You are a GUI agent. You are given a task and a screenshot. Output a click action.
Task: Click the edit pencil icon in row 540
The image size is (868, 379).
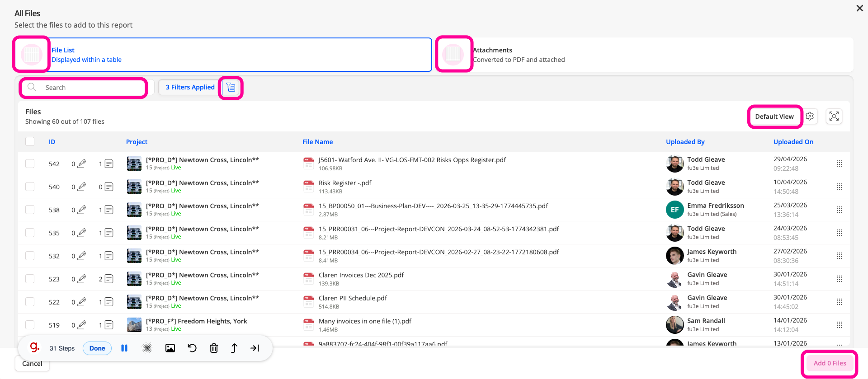(x=81, y=187)
